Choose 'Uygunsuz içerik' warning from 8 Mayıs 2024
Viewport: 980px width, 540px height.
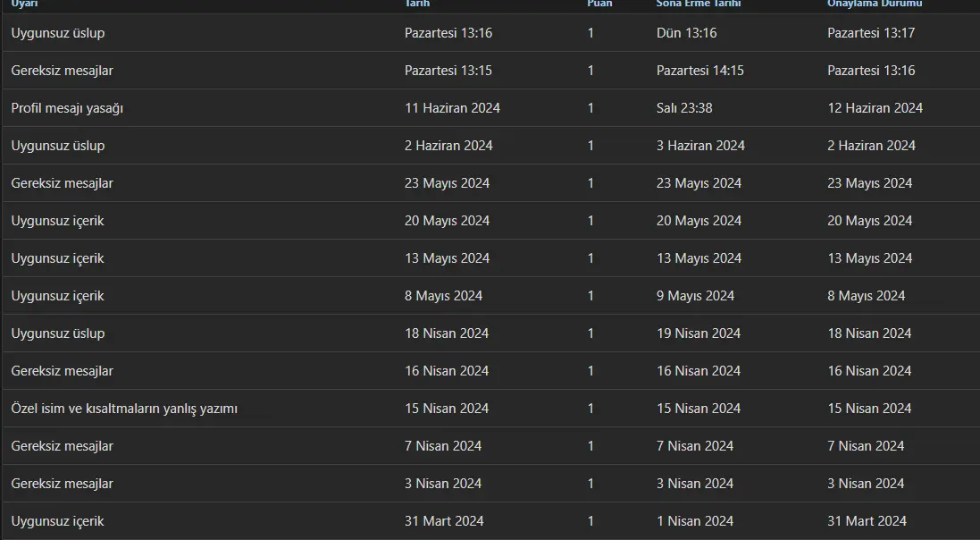click(x=57, y=296)
